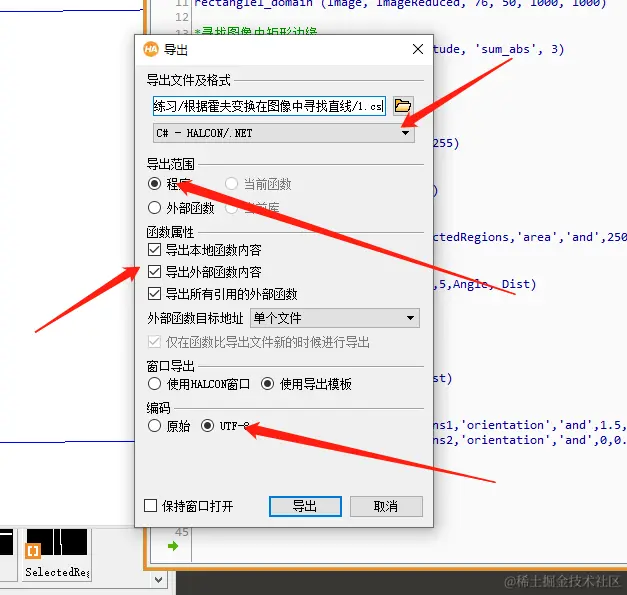The height and width of the screenshot is (595, 627).
Task: Close the 导出 dialog with the X
Action: point(418,49)
